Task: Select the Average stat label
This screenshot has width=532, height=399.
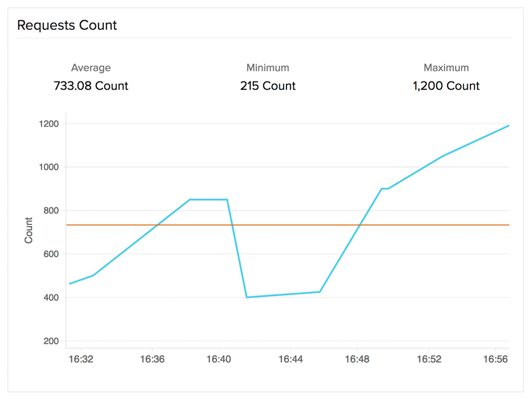Action: coord(91,68)
